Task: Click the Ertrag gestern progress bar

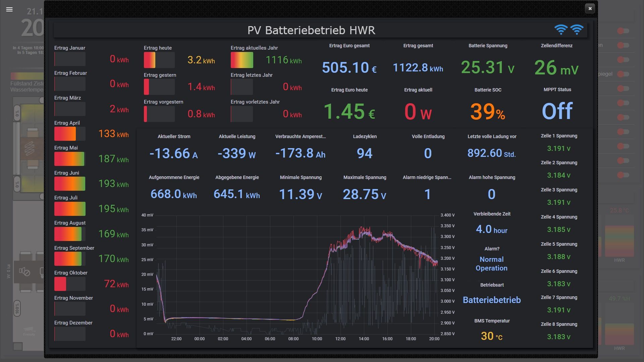Action: coord(159,87)
